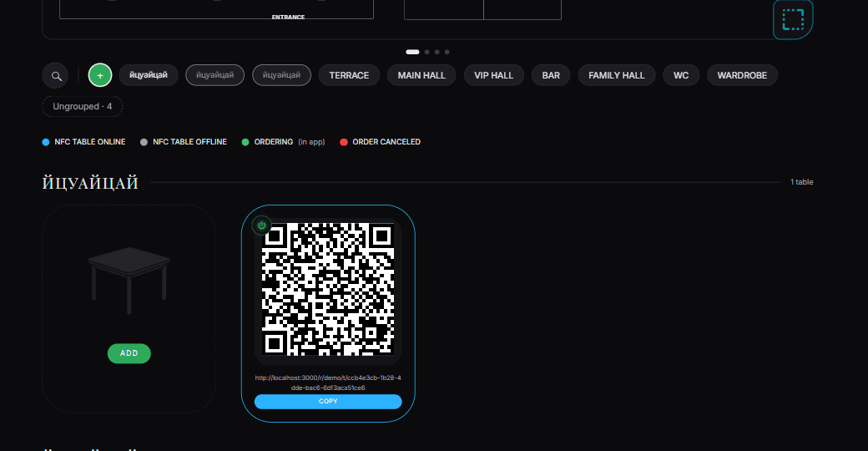
Task: Open the WARDROBE zone tab
Action: (742, 75)
